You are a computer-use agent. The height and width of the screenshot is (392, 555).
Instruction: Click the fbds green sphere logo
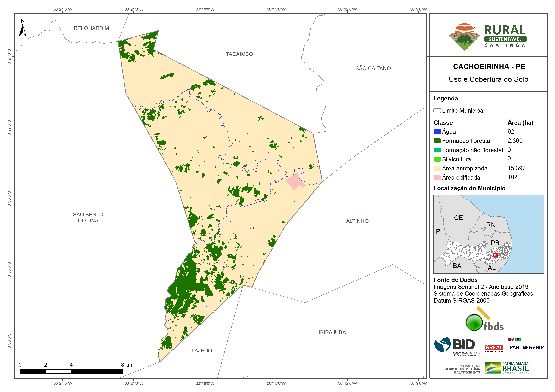(474, 322)
